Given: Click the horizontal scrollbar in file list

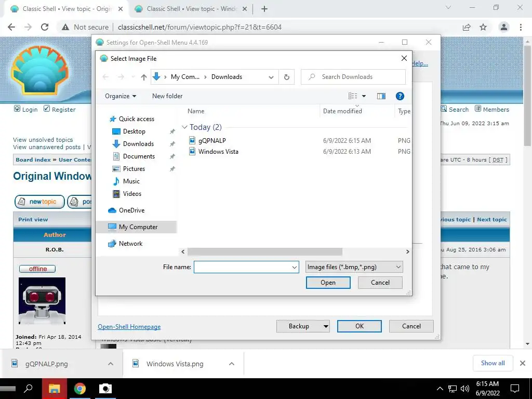Looking at the screenshot, I should [264, 252].
